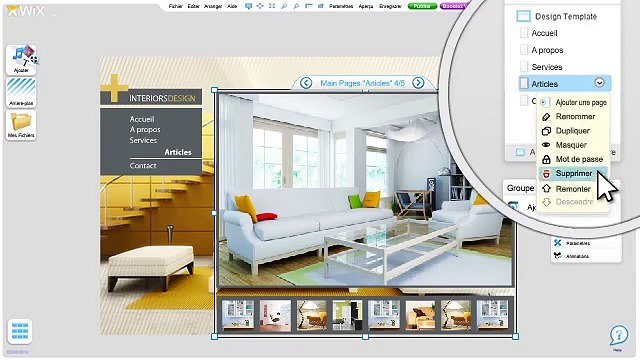The image size is (640, 360).
Task: Choose Mot de passe in the page menu
Action: pyautogui.click(x=573, y=159)
